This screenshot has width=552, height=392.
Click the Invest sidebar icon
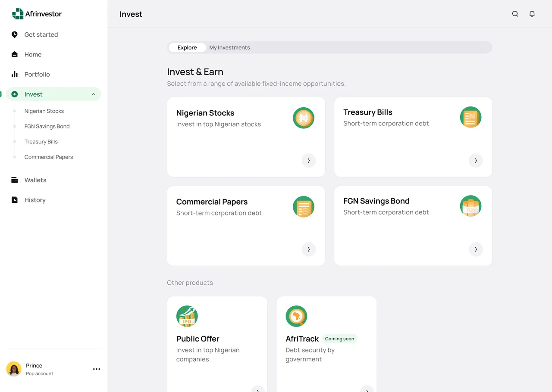[15, 94]
